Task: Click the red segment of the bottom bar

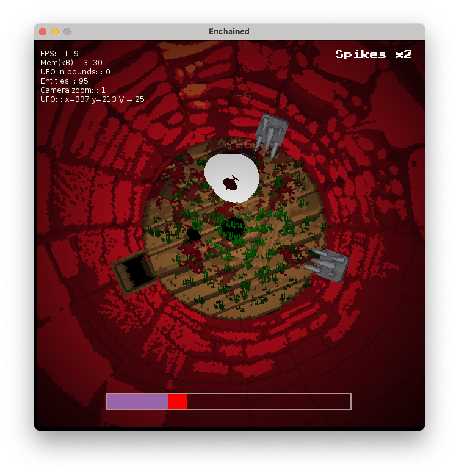Action: tap(177, 402)
